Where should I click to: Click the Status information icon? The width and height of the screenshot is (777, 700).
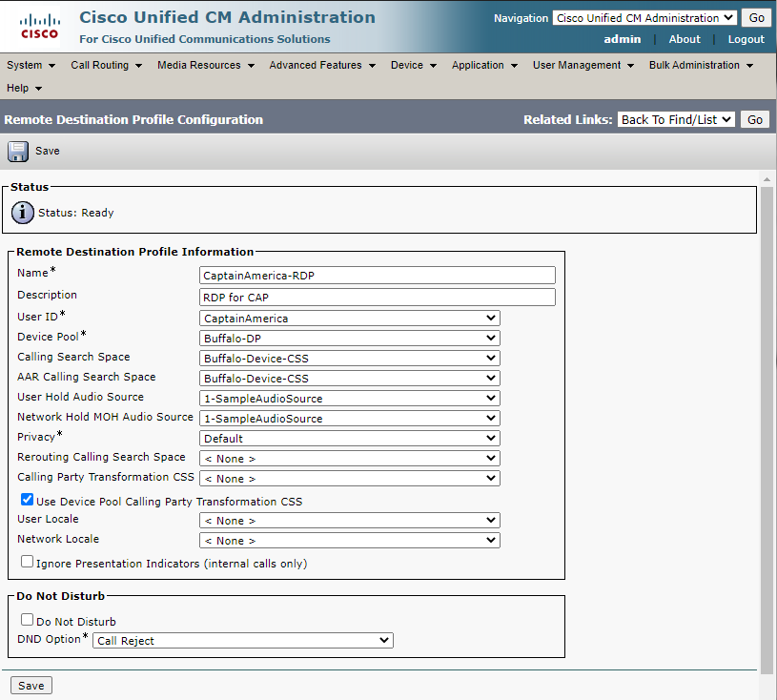click(x=22, y=213)
